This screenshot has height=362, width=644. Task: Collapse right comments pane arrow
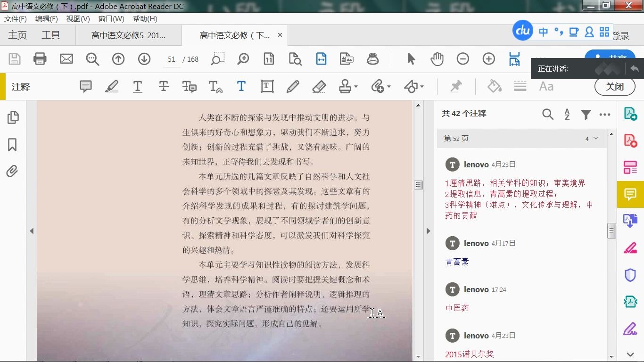click(x=428, y=231)
